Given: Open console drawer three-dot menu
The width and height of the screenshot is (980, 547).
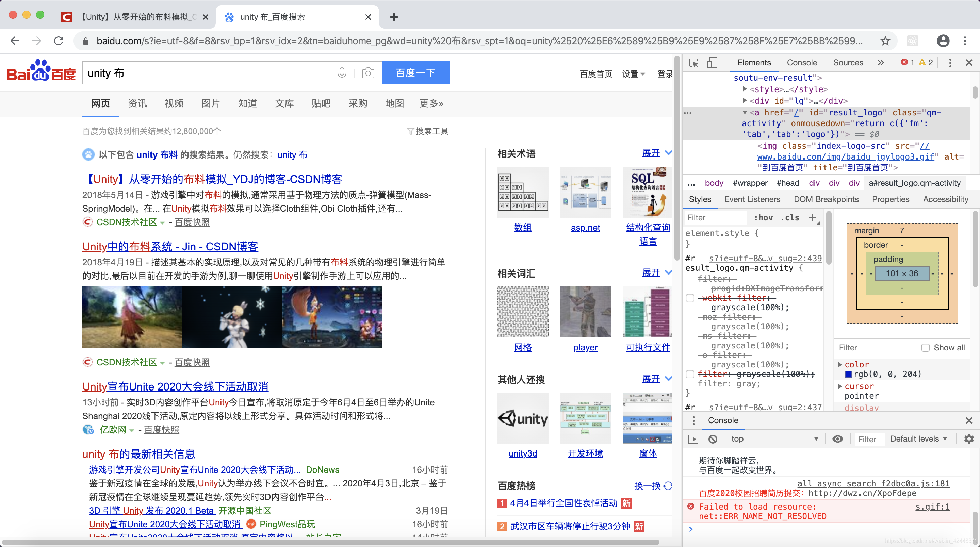Looking at the screenshot, I should click(693, 420).
